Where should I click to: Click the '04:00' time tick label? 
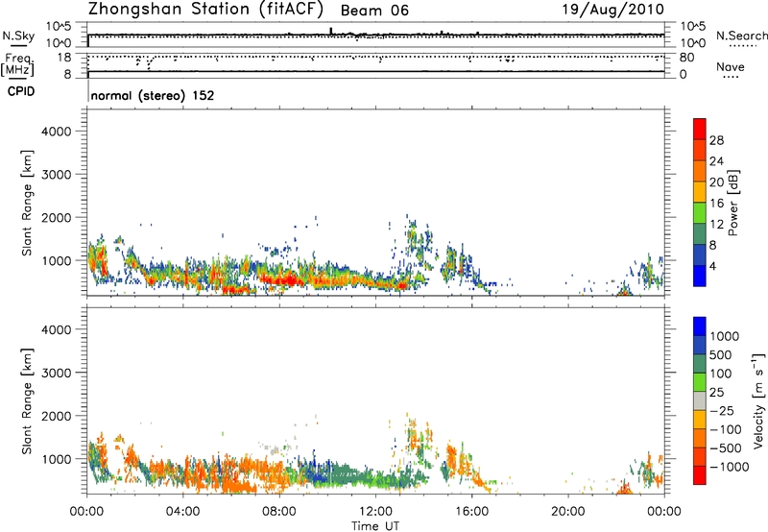click(x=182, y=512)
